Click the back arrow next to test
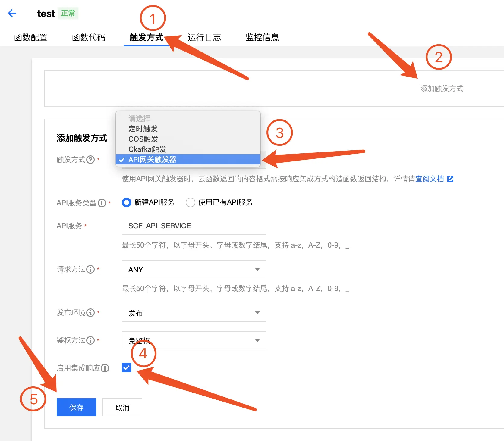The height and width of the screenshot is (441, 504). coord(12,13)
